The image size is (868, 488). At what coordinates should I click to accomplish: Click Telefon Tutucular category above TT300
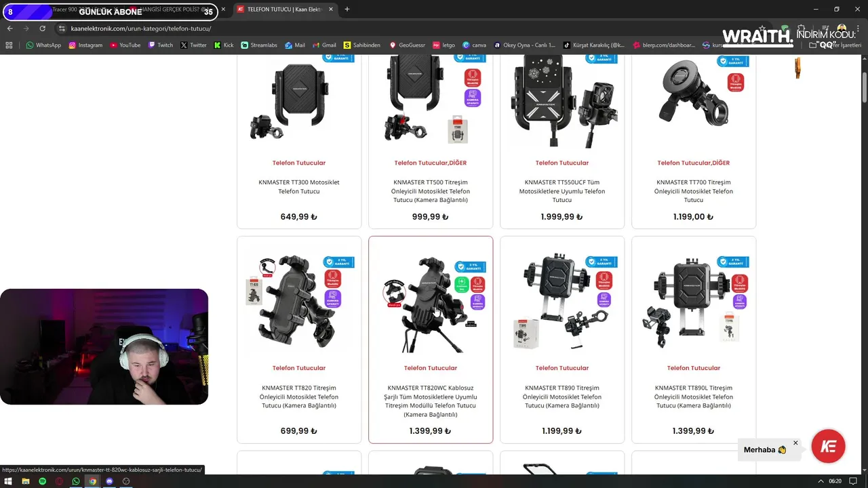[299, 163]
